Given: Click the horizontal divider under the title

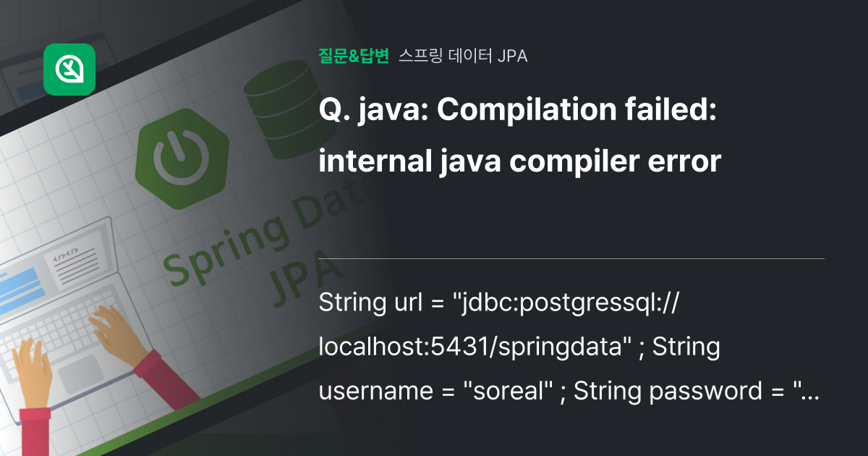Looking at the screenshot, I should click(x=571, y=258).
